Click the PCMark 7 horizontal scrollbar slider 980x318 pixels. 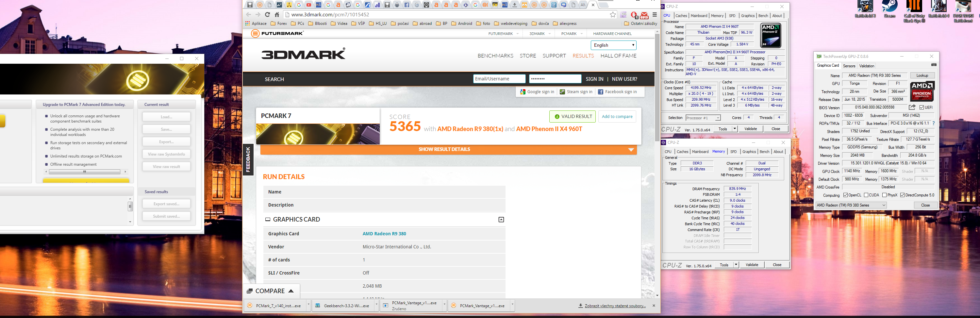pos(84,172)
